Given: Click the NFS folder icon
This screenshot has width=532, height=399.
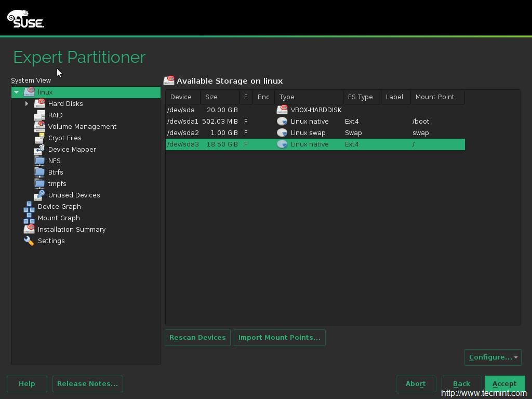Looking at the screenshot, I should [39, 161].
